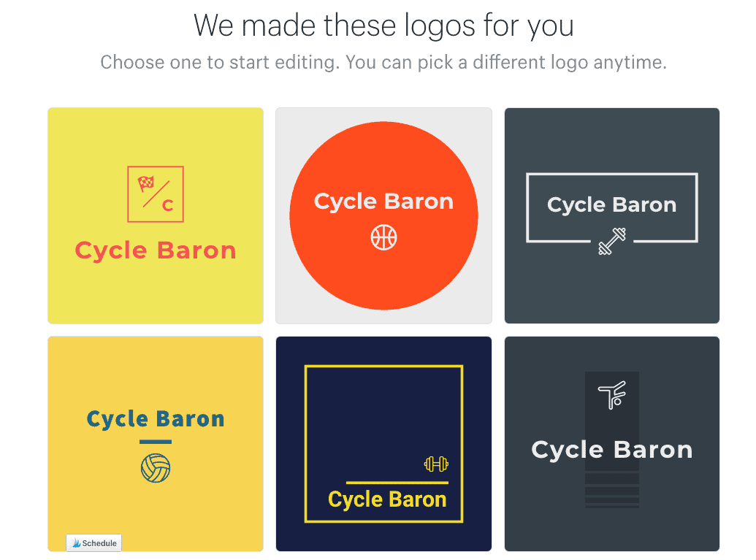Viewport: 756px width, 560px height.
Task: Choose the blue Cycle Baron text logo
Action: click(156, 419)
